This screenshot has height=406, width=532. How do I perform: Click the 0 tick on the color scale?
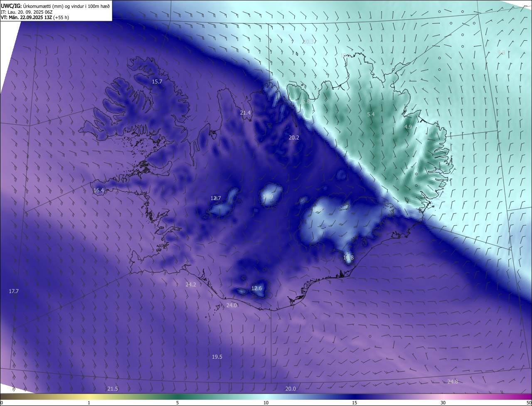tap(2, 403)
